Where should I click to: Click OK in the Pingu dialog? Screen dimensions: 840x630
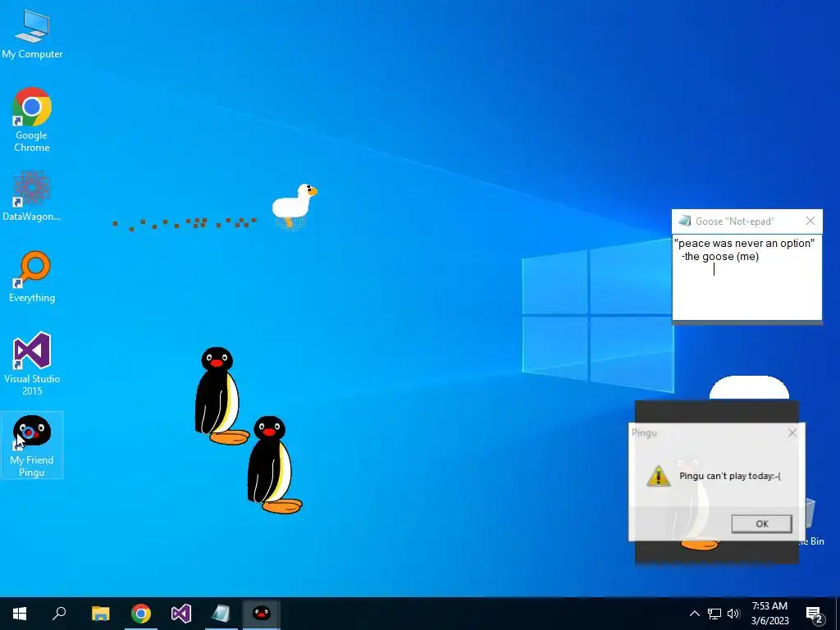click(761, 523)
